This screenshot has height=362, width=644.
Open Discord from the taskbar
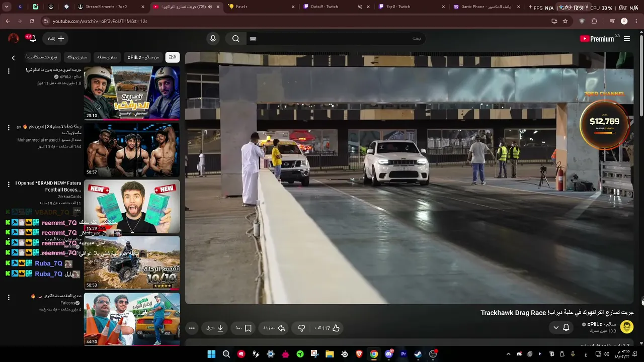pos(388,354)
